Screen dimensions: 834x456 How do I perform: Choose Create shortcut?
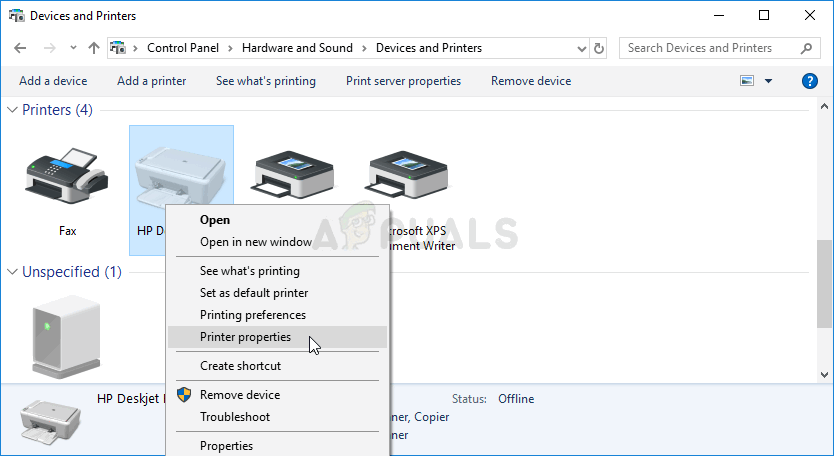[277, 366]
